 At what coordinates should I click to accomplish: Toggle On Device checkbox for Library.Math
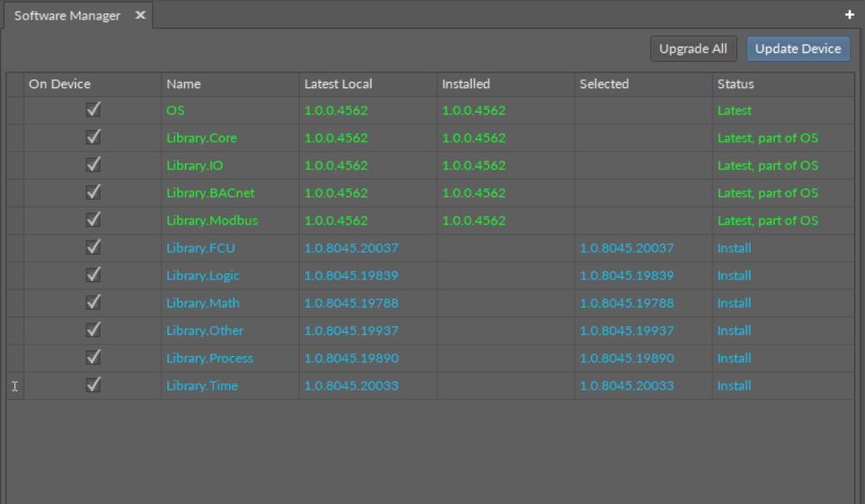tap(93, 302)
